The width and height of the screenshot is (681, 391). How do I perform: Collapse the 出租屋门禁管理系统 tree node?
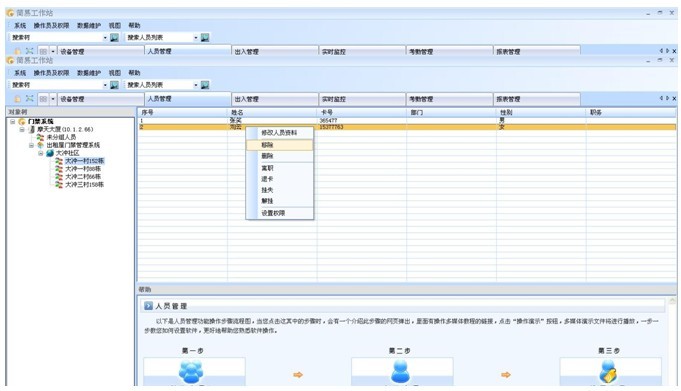coord(31,145)
